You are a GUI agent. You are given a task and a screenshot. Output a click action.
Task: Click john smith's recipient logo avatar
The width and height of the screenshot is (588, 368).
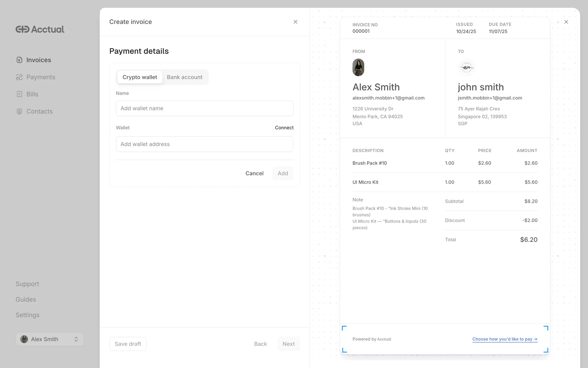click(466, 67)
